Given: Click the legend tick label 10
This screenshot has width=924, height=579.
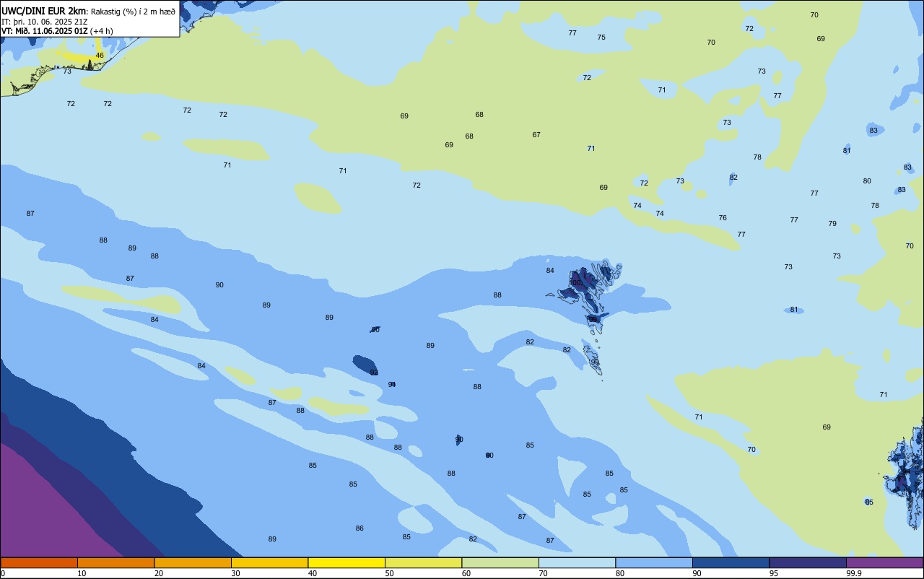Looking at the screenshot, I should pyautogui.click(x=82, y=573).
